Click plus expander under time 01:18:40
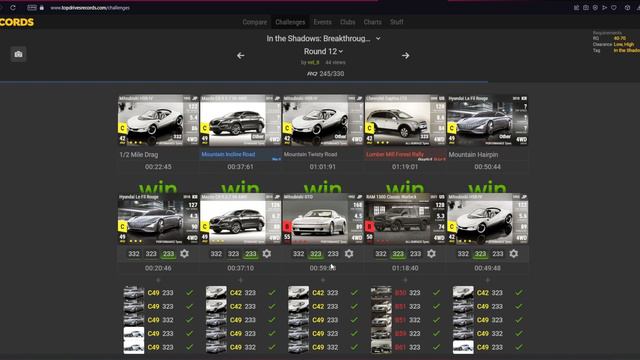Viewport: 640px width, 360px height. coord(405,280)
